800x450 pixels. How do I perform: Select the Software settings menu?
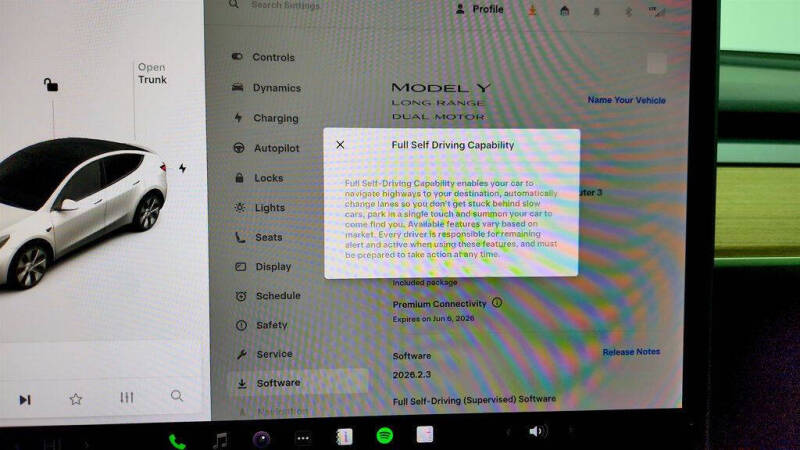(297, 383)
